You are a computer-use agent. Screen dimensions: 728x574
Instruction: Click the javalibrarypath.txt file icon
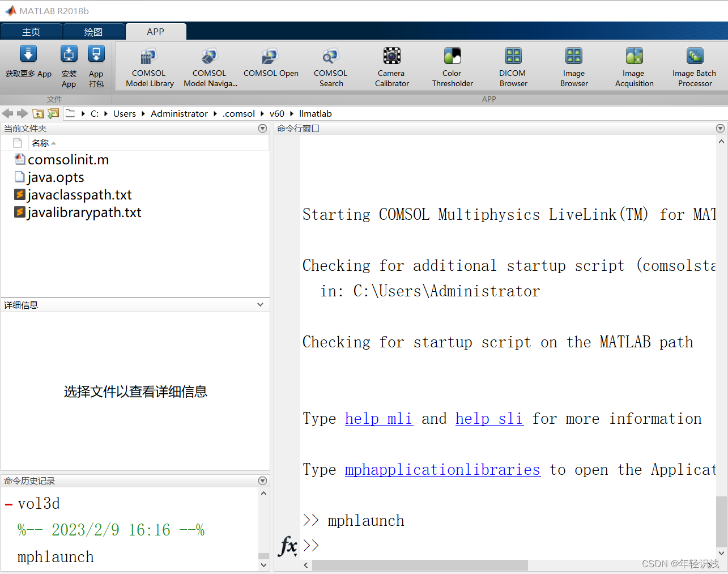(20, 212)
